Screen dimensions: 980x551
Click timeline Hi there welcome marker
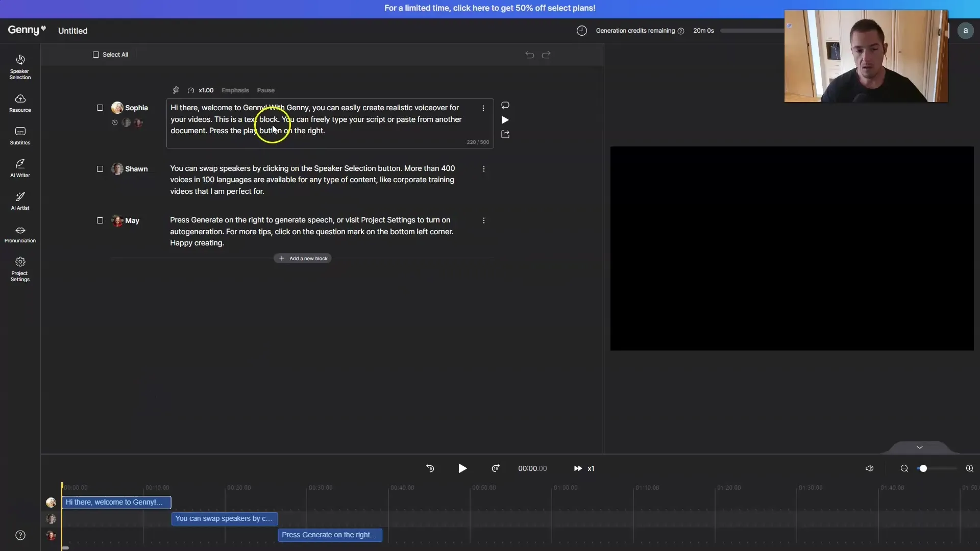click(115, 502)
